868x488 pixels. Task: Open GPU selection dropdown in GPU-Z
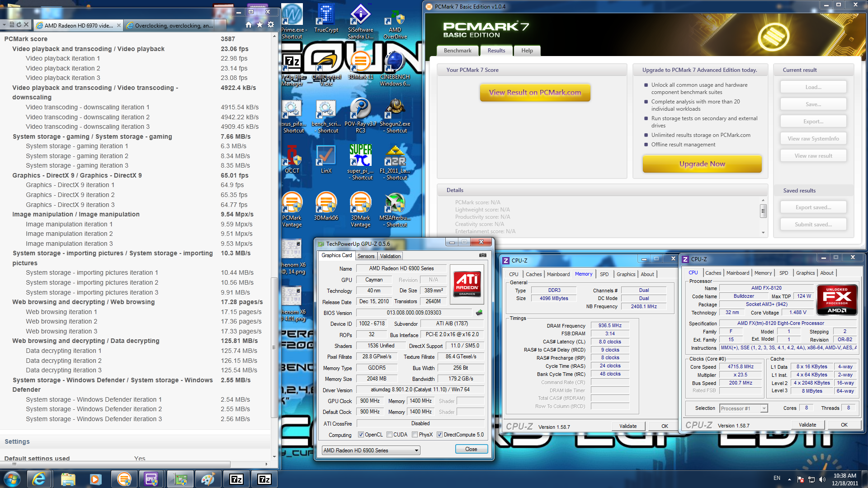(x=371, y=450)
